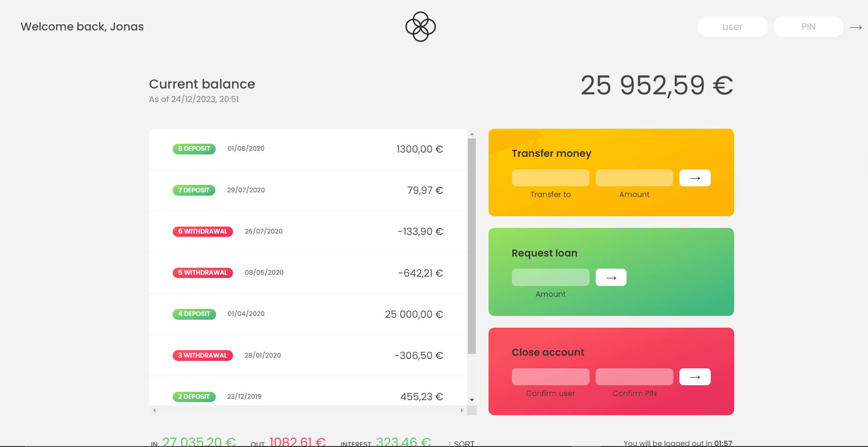The image size is (868, 447).
Task: Click the transfer Amount field
Action: click(x=634, y=178)
